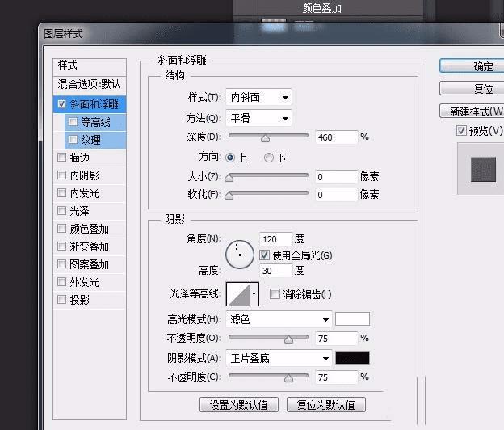Image resolution: width=504 pixels, height=430 pixels.
Task: Click the 角度 field showing 120
Action: point(276,239)
